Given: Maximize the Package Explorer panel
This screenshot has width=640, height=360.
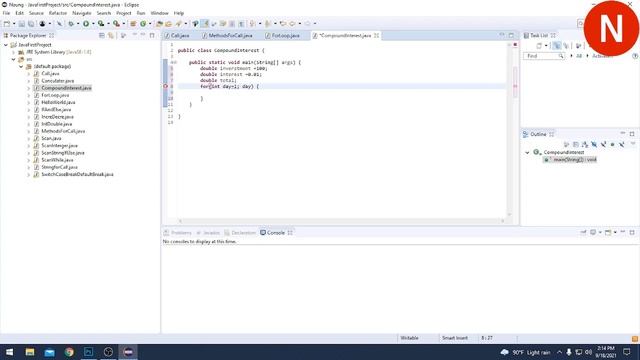Looking at the screenshot, I should (x=152, y=36).
